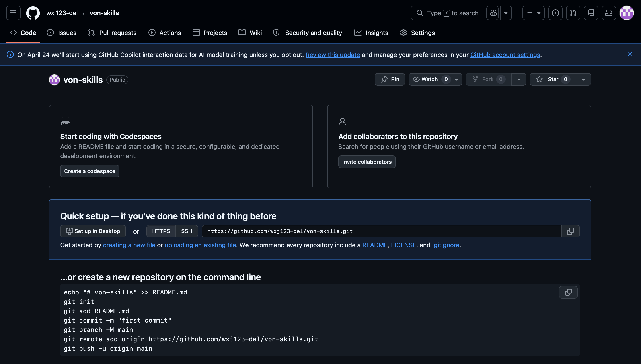Select the HTTPS clone protocol
Screen dimensions: 641x364
161,231
